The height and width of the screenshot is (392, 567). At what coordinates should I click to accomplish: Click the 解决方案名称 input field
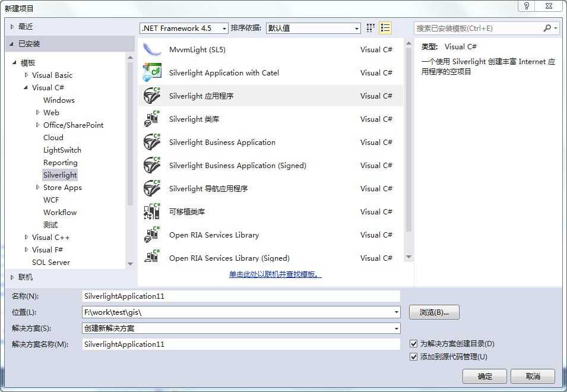pos(241,344)
